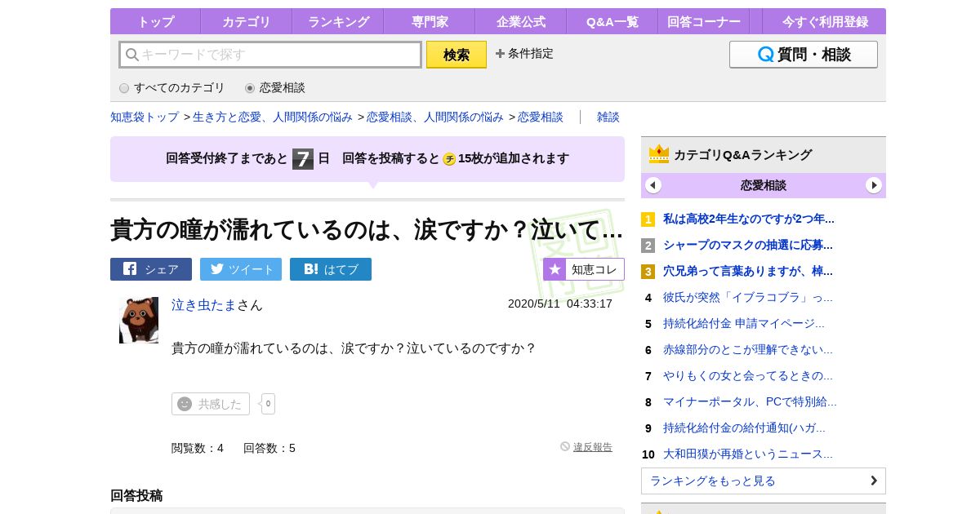Open rank 1 私は高校2年生なのですが question

coord(749,219)
